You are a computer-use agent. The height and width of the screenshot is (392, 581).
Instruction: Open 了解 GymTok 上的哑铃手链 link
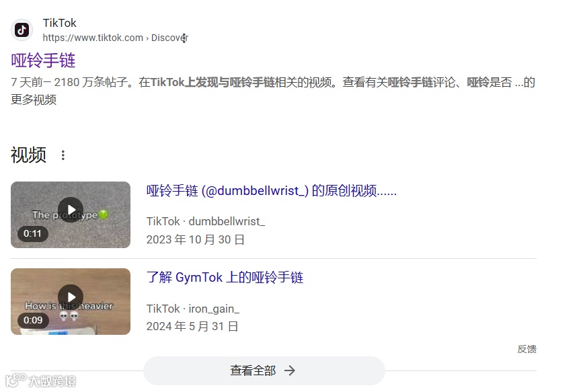(225, 278)
